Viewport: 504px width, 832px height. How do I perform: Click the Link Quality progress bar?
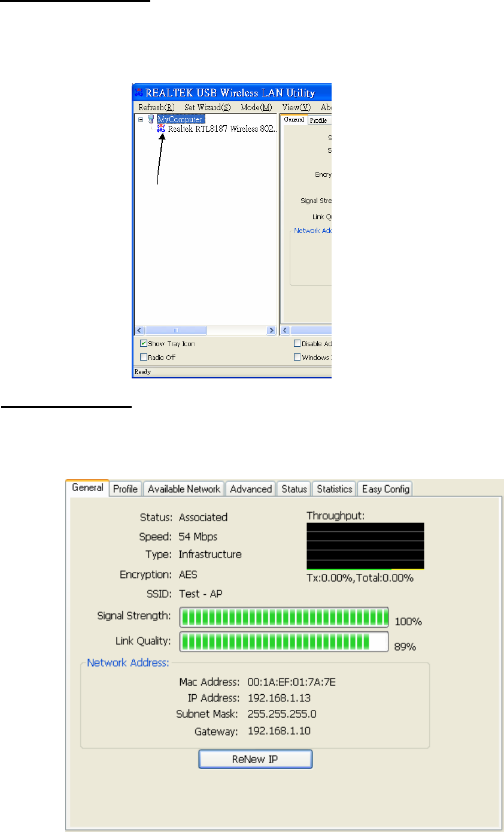click(x=284, y=642)
